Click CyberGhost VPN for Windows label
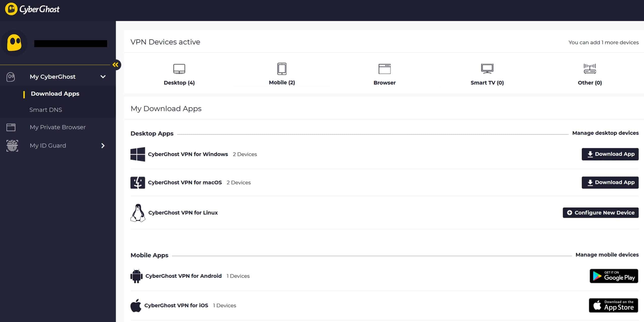644x322 pixels. (x=188, y=154)
